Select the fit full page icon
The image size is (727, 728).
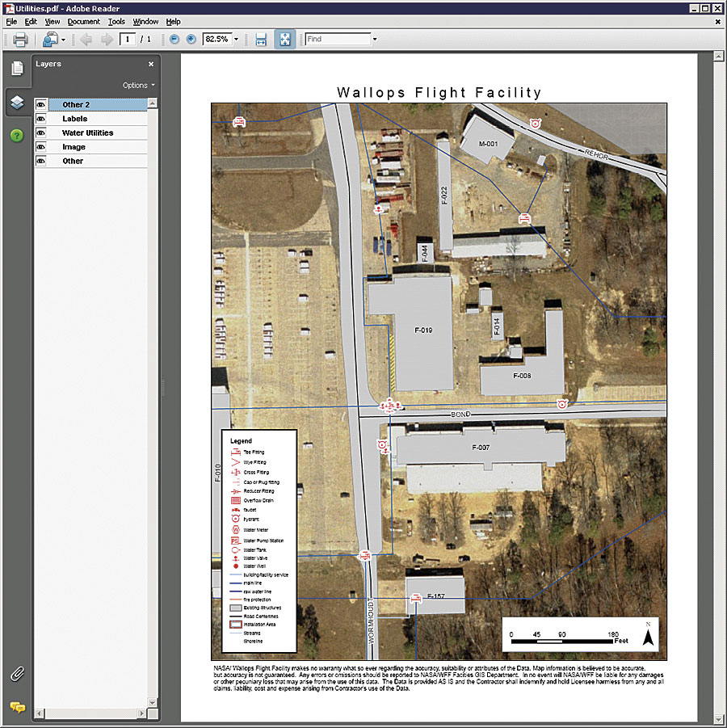284,40
